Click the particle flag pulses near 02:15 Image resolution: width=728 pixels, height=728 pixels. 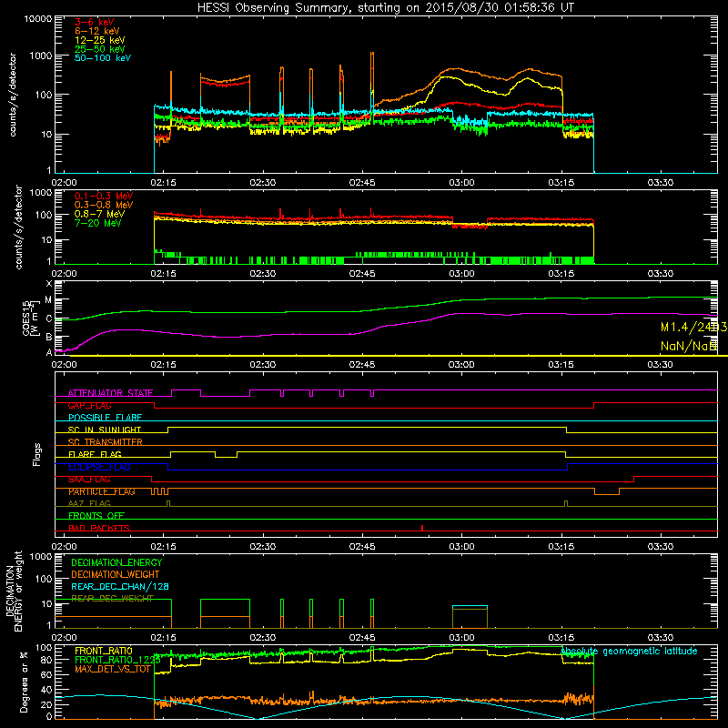[x=160, y=491]
